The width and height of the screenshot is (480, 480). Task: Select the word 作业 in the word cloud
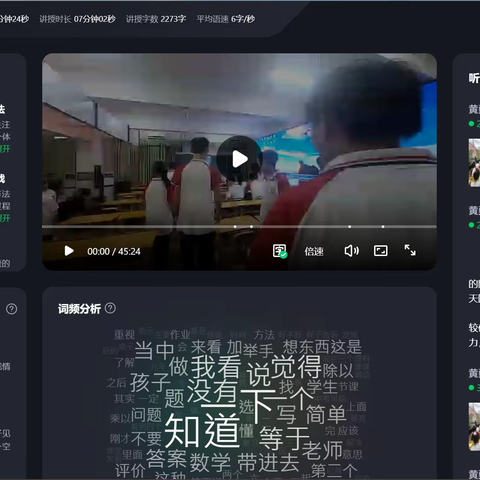tap(180, 335)
